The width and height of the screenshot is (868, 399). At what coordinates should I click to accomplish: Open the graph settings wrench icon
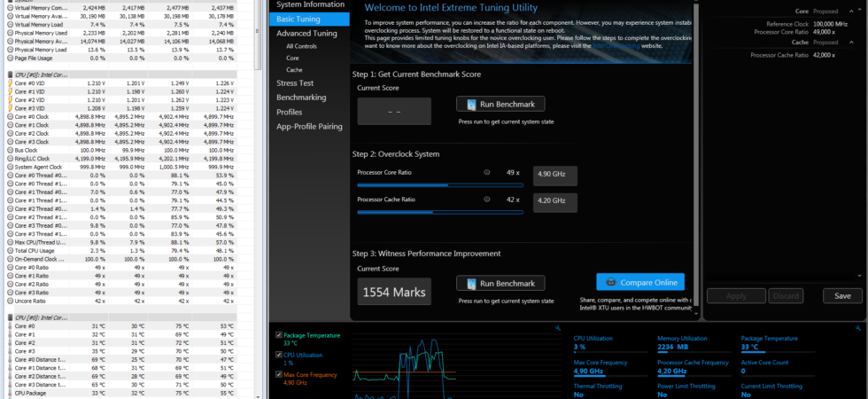[558, 329]
